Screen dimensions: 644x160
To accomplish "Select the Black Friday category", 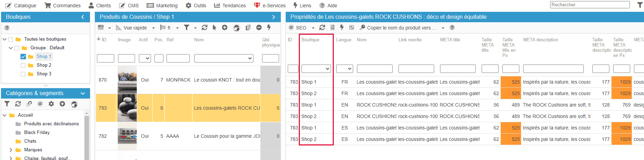I will pyautogui.click(x=37, y=132).
